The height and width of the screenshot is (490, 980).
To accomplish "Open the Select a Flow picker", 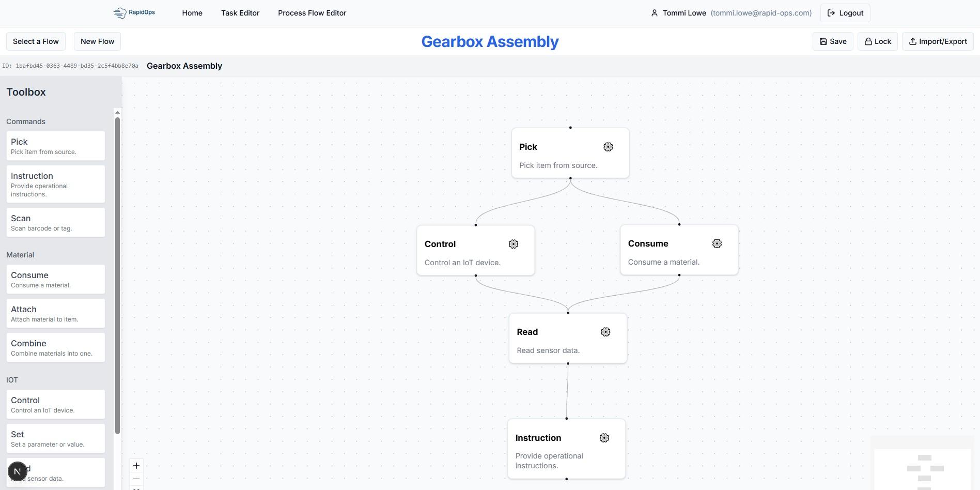I will click(36, 41).
